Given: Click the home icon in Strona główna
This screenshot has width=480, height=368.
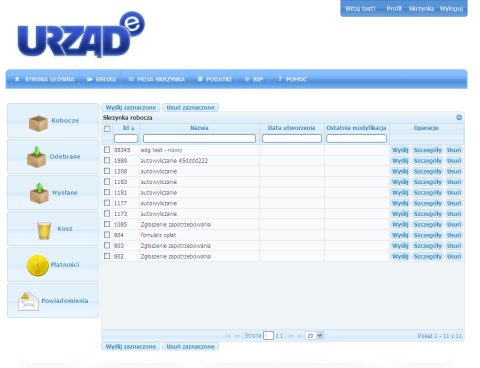Looking at the screenshot, I should [17, 79].
